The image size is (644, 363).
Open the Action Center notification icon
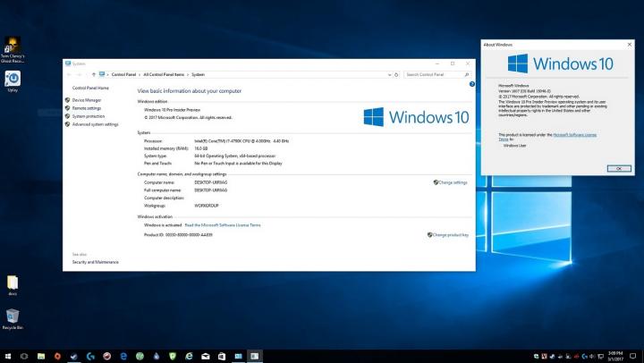pyautogui.click(x=633, y=356)
